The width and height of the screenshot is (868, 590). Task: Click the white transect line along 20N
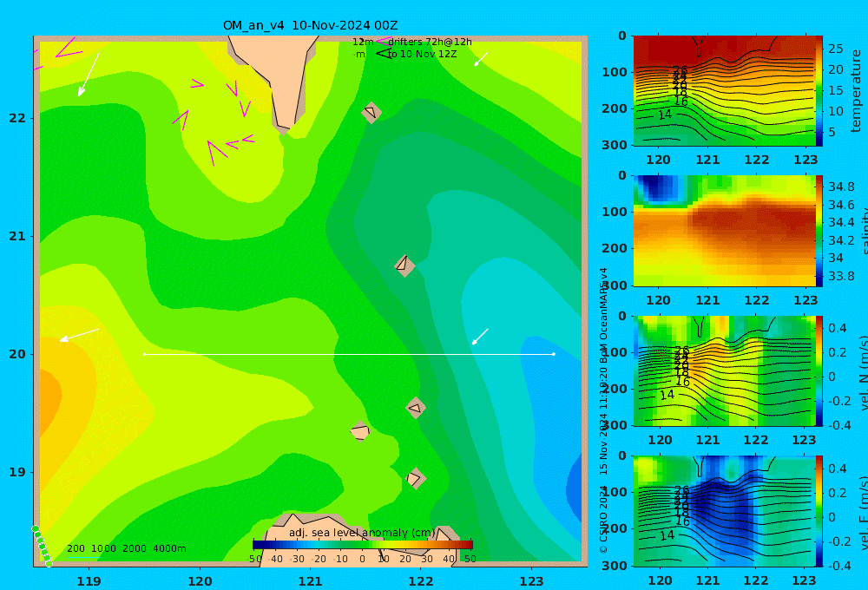349,354
